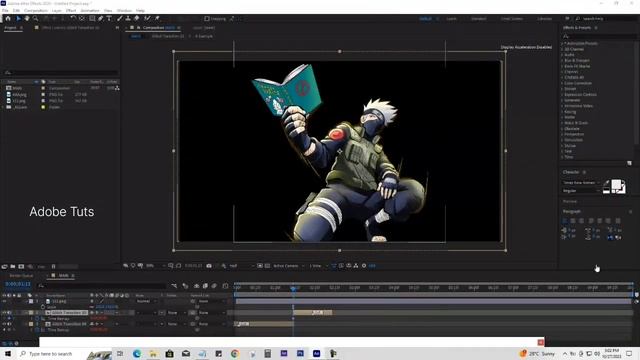The width and height of the screenshot is (640, 360).
Task: Select the Rectangle shape tool
Action: point(92,18)
